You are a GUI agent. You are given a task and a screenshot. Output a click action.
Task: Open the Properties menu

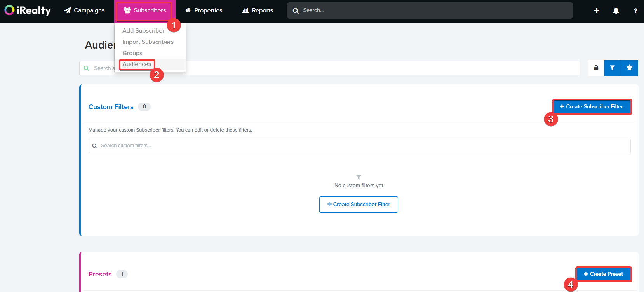pos(204,10)
